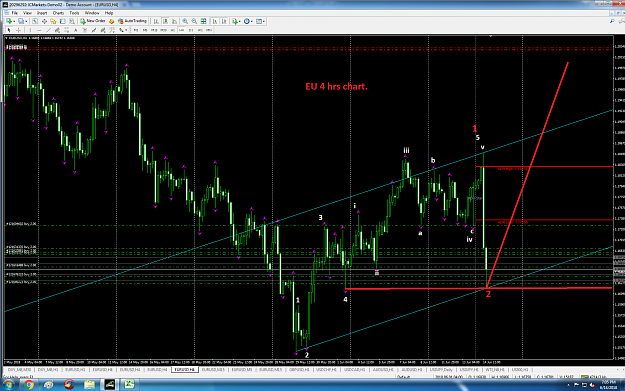The image size is (625, 391).
Task: Open the indicators list icon
Action: click(x=235, y=21)
